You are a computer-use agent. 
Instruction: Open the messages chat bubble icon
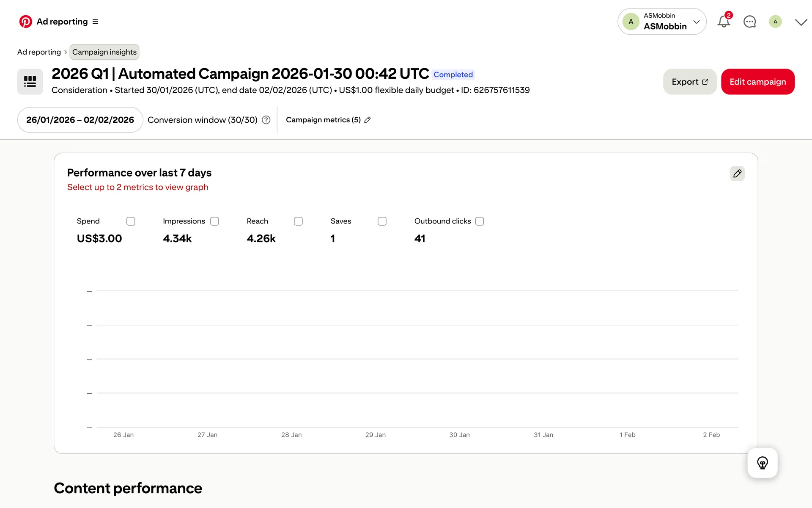(749, 22)
